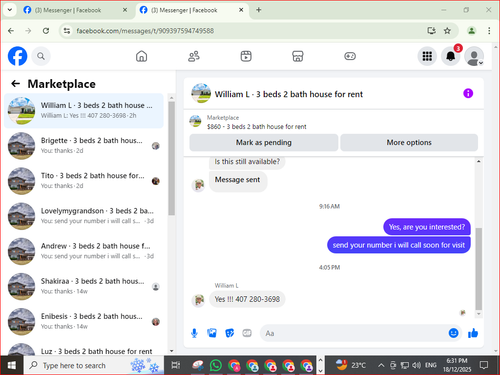Attach a photo with image icon
The image size is (500, 375).
coord(212,333)
